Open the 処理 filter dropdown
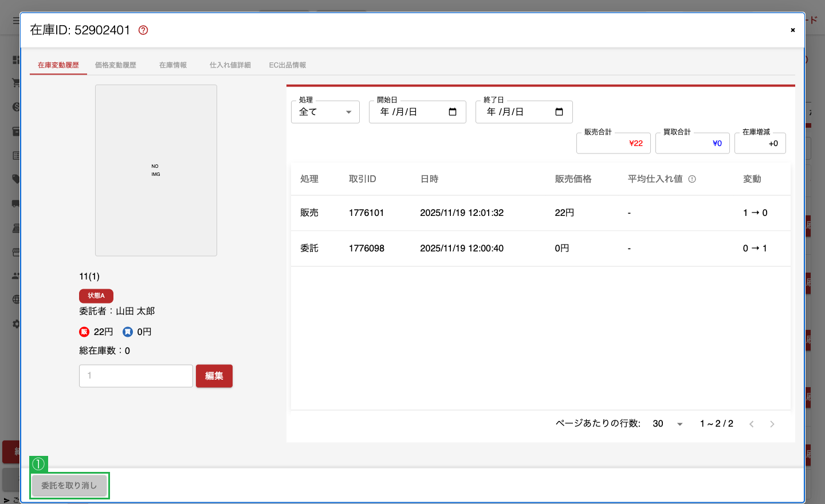Screen dimensions: 825x504 point(325,112)
